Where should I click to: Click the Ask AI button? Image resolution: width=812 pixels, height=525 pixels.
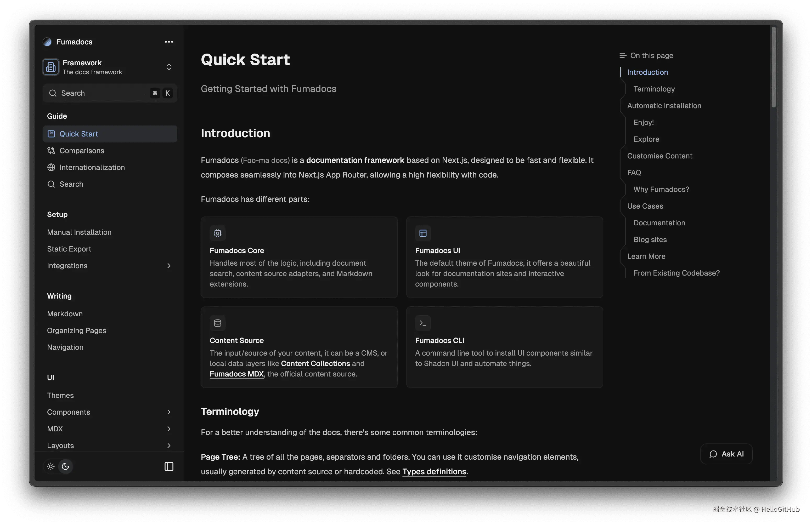tap(726, 454)
